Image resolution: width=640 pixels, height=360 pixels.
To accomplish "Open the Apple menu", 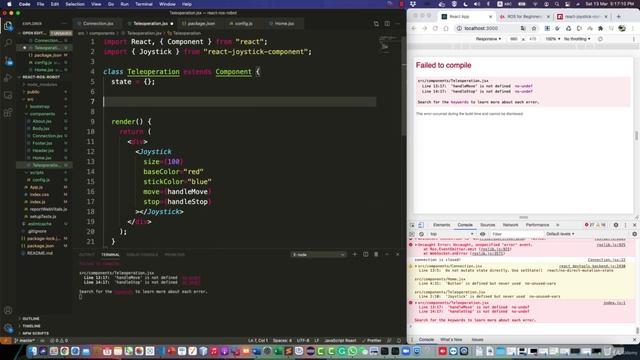I will [9, 4].
